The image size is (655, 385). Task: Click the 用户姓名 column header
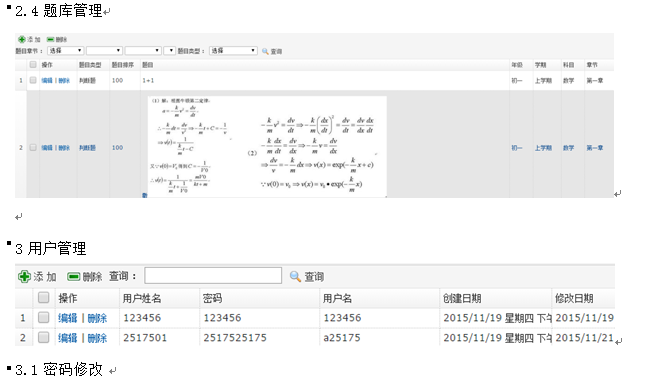tap(142, 298)
